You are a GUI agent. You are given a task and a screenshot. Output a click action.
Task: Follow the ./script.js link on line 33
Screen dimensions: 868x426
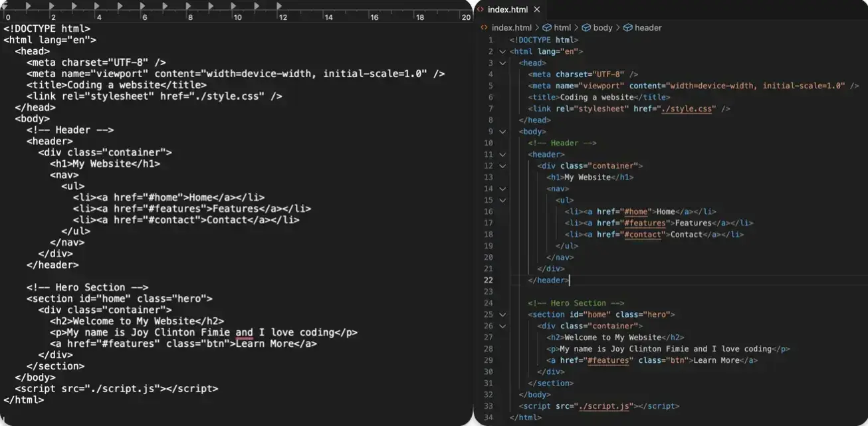pos(605,406)
